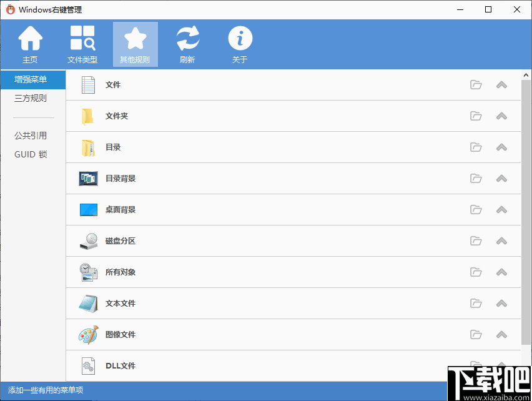The width and height of the screenshot is (532, 401).
Task: Switch to the 三方规则 section
Action: point(30,99)
